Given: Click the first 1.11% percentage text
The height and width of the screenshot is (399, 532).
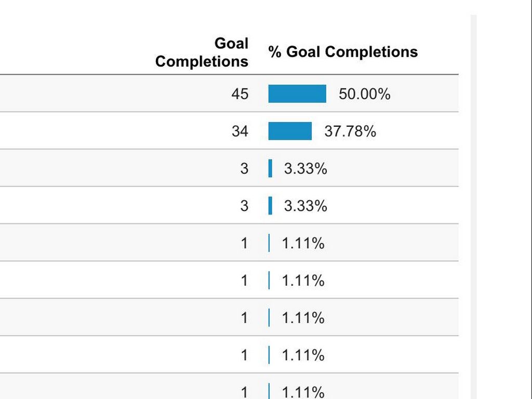Looking at the screenshot, I should (x=303, y=243).
